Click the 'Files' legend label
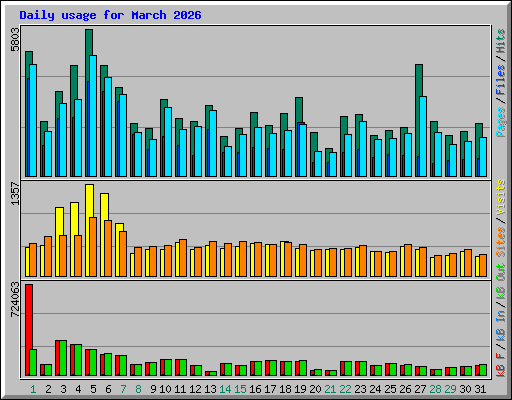The width and height of the screenshot is (512, 400). pos(501,80)
